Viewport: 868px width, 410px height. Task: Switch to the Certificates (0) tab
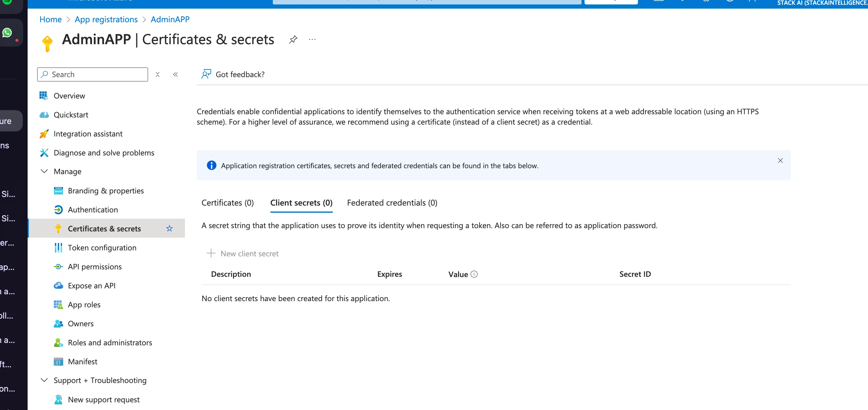(227, 203)
